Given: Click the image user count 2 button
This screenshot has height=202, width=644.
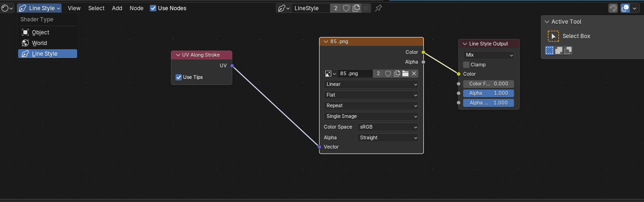Looking at the screenshot, I should (378, 73).
